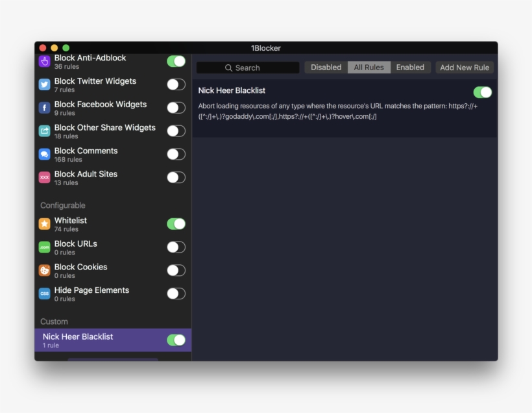Viewport: 532px width, 413px height.
Task: Turn on Block Facebook Widgets switch
Action: pos(176,108)
